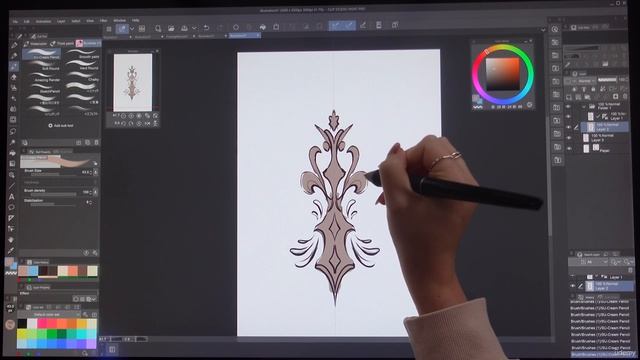Open the Window menu
Viewport: 640px width, 360px height.
[120, 20]
